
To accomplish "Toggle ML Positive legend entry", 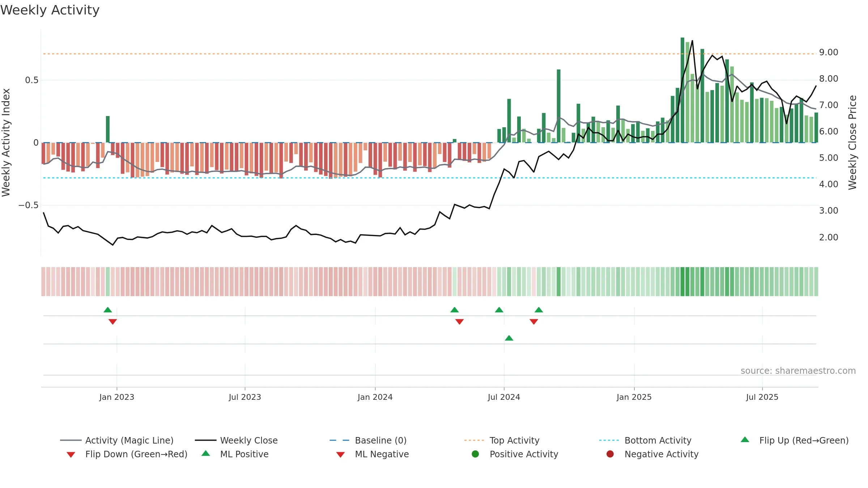I will pyautogui.click(x=235, y=454).
